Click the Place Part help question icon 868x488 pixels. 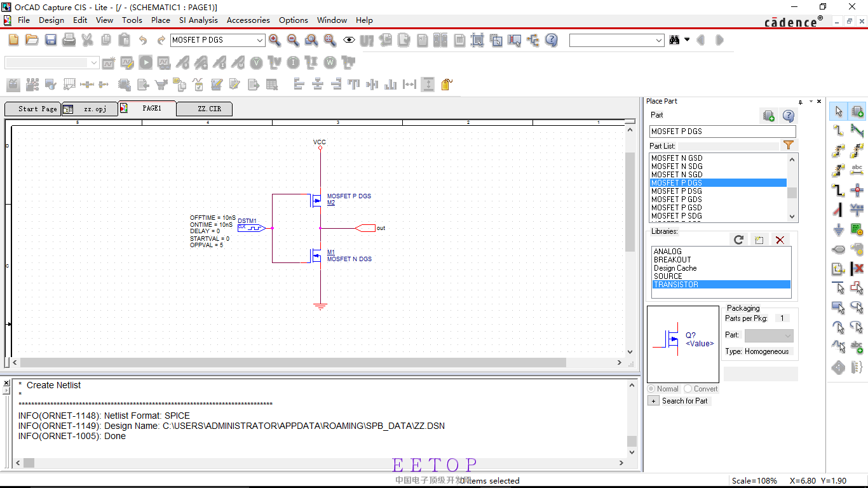click(788, 116)
